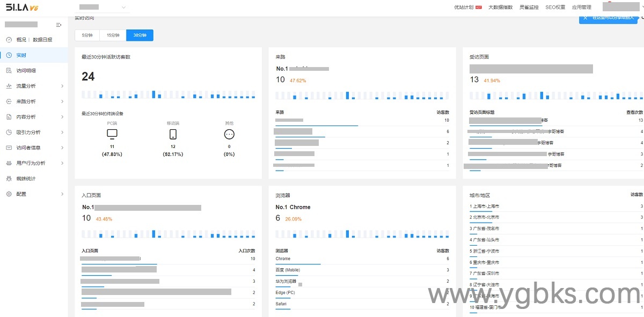
Task: Click the clock icon beside 实时
Action: [x=9, y=55]
